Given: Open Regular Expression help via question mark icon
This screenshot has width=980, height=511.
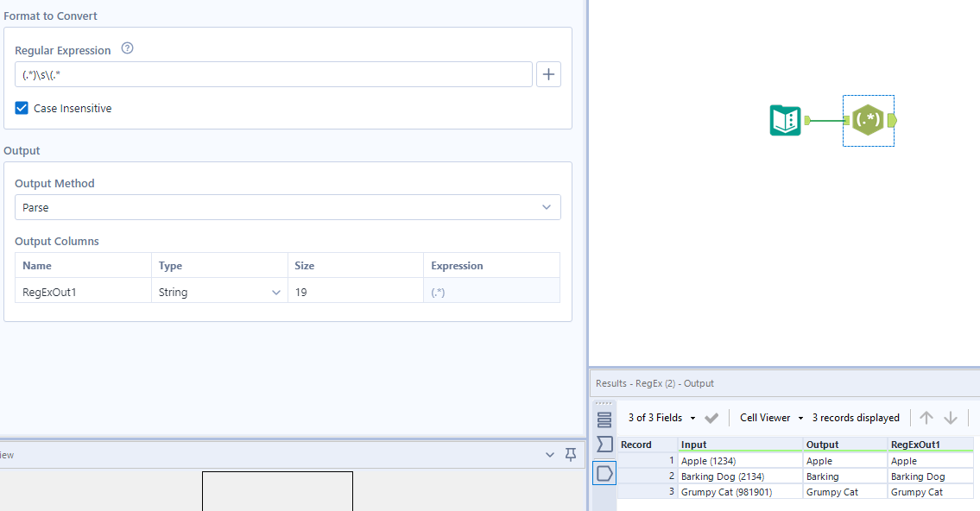Looking at the screenshot, I should [127, 49].
